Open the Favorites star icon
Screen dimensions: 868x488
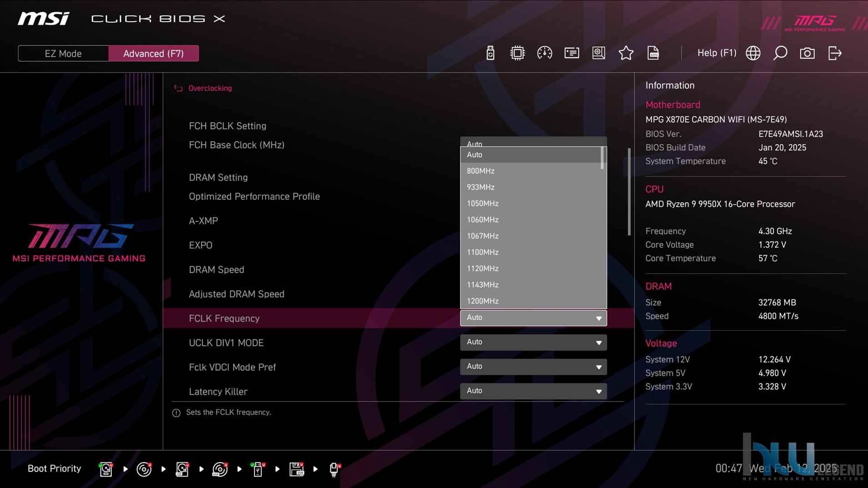point(626,53)
